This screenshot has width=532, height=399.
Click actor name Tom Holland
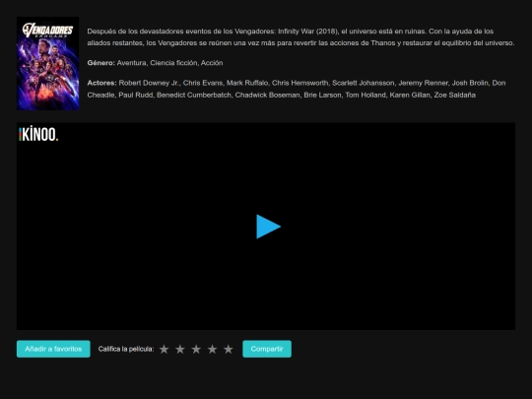pos(366,95)
